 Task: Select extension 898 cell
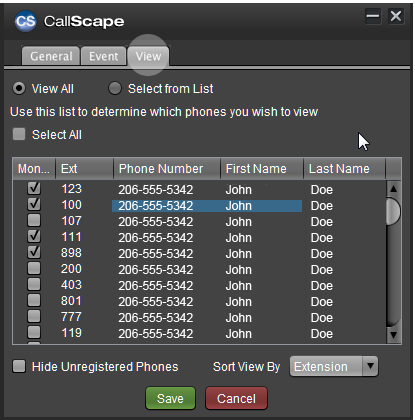pyautogui.click(x=71, y=253)
